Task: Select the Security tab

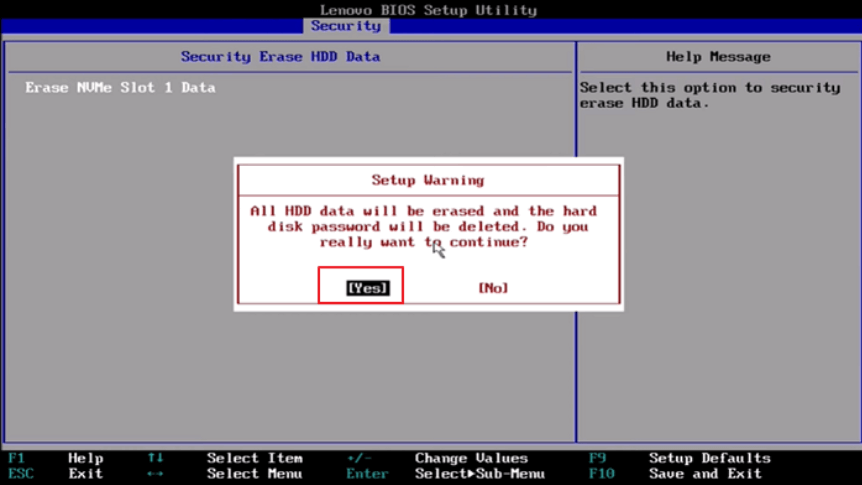Action: [345, 26]
